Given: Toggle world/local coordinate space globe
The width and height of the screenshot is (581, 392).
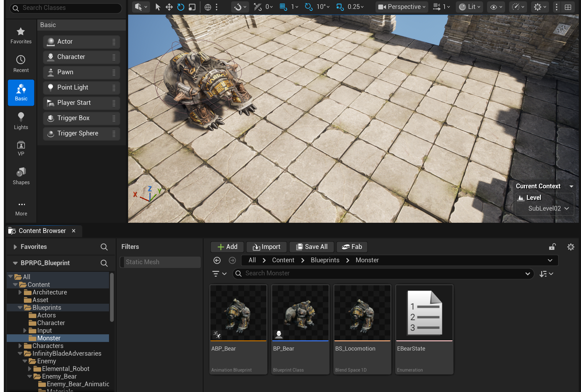Looking at the screenshot, I should click(208, 7).
